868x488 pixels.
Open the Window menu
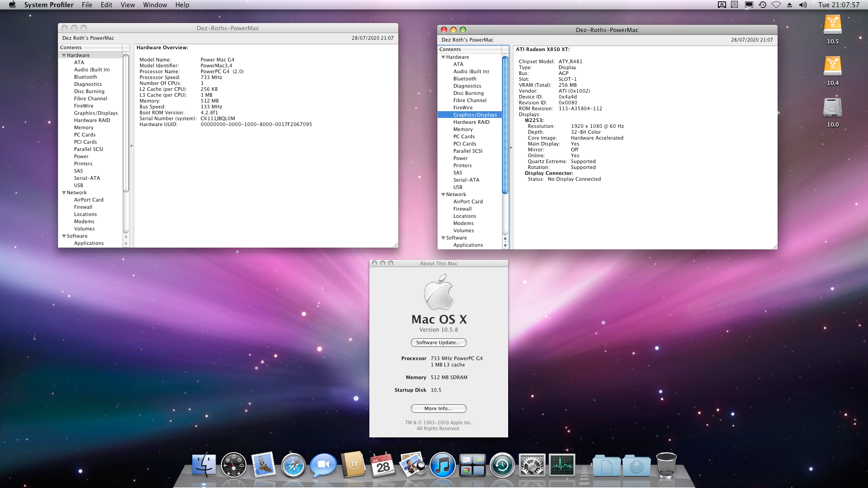(155, 5)
